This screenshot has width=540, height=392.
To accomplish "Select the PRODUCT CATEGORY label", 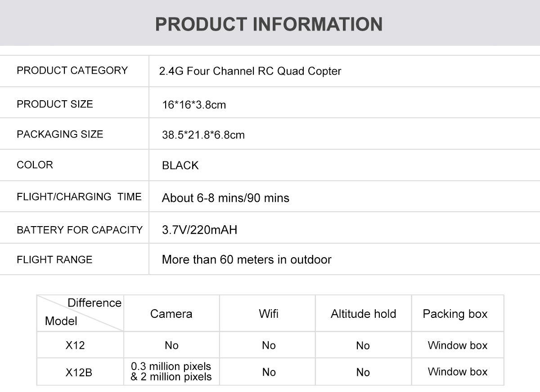I will pyautogui.click(x=72, y=71).
